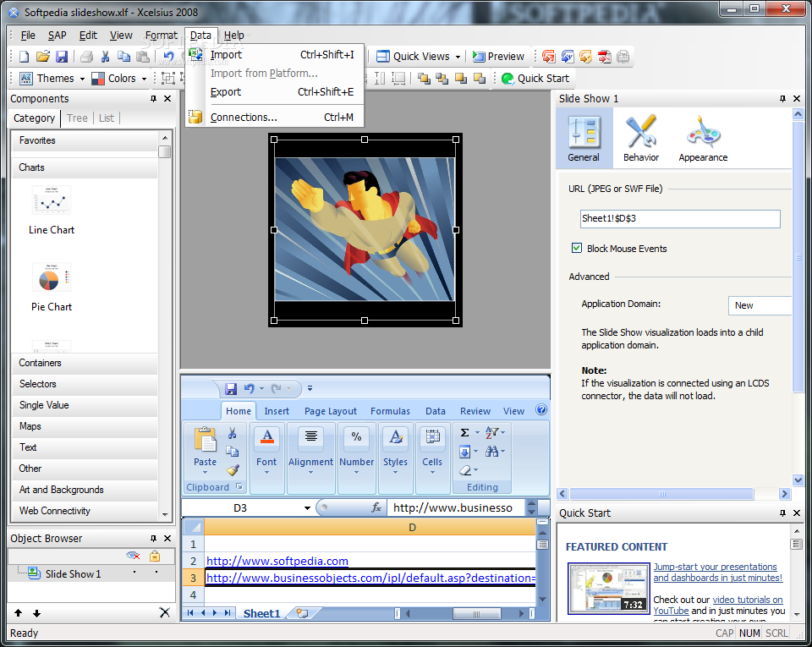Screen dimensions: 812x647
Task: Select Import in the Data menu
Action: (274, 55)
